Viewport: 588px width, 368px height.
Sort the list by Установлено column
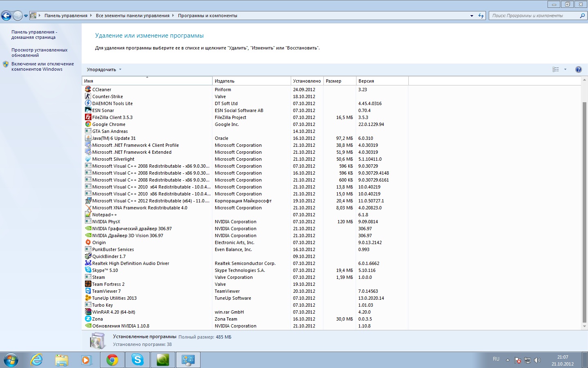307,81
